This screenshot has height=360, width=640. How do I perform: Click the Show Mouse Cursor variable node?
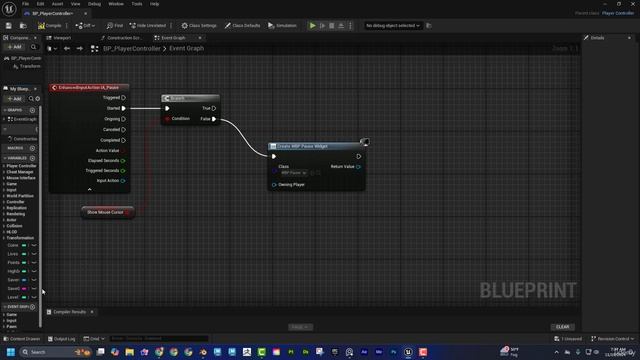point(108,212)
